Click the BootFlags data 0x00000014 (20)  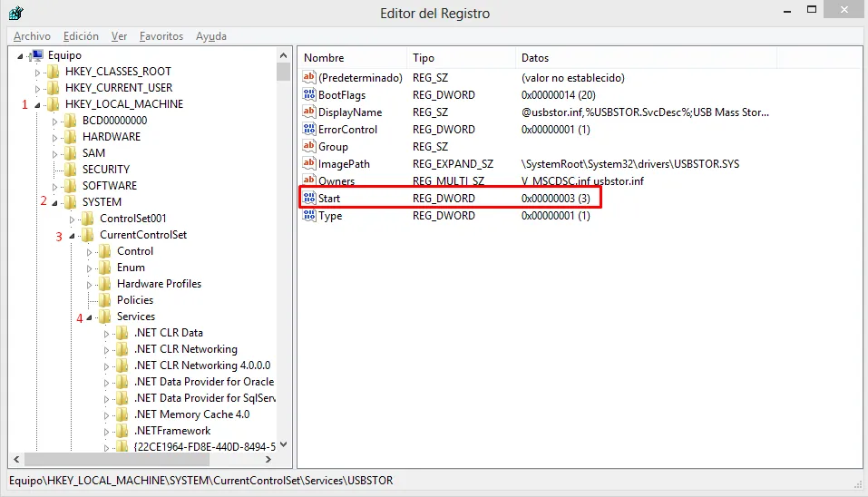tap(559, 94)
